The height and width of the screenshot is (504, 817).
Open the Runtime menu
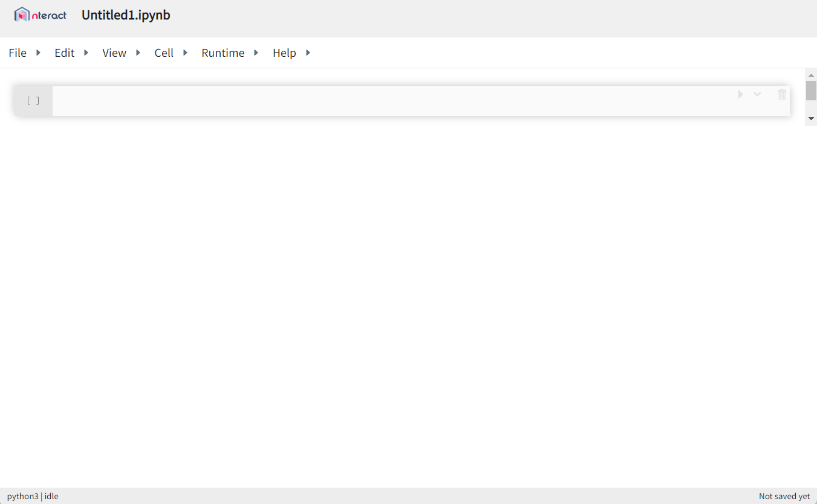[223, 53]
